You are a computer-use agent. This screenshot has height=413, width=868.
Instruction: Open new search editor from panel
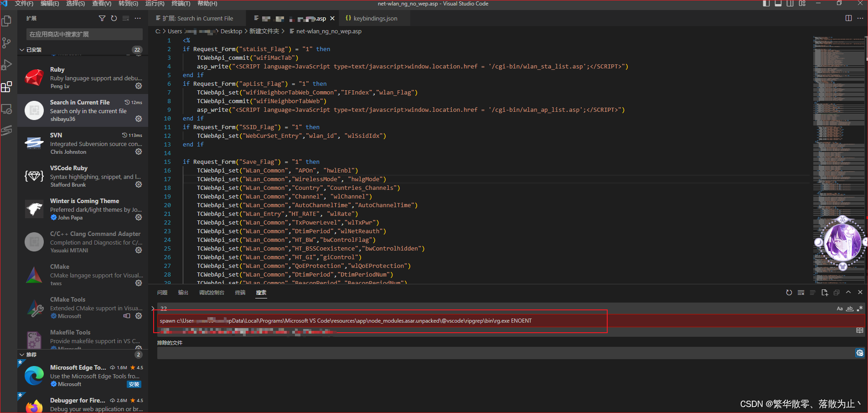[x=825, y=293]
